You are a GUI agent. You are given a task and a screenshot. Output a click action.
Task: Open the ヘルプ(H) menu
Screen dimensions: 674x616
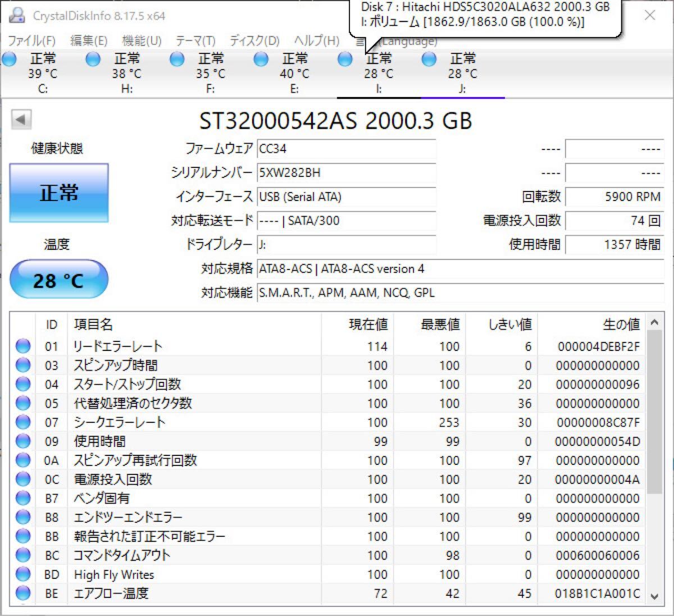316,41
